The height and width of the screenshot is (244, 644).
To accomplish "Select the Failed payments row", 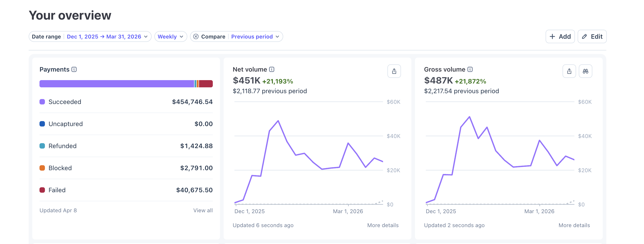I will click(x=126, y=190).
